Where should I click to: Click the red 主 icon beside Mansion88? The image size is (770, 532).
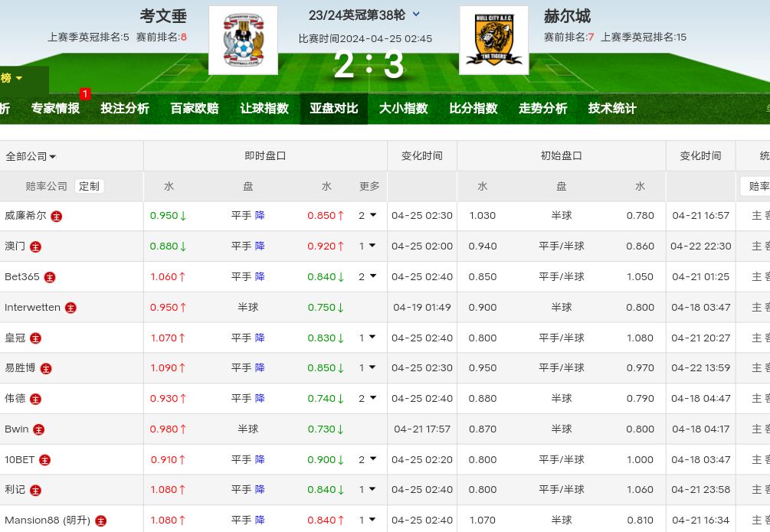tap(100, 521)
